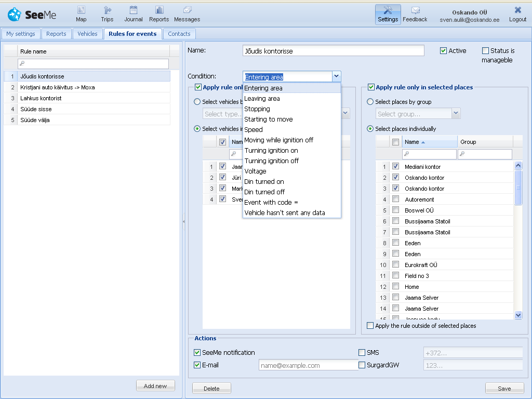Open Settings in the top toolbar

[x=388, y=14]
